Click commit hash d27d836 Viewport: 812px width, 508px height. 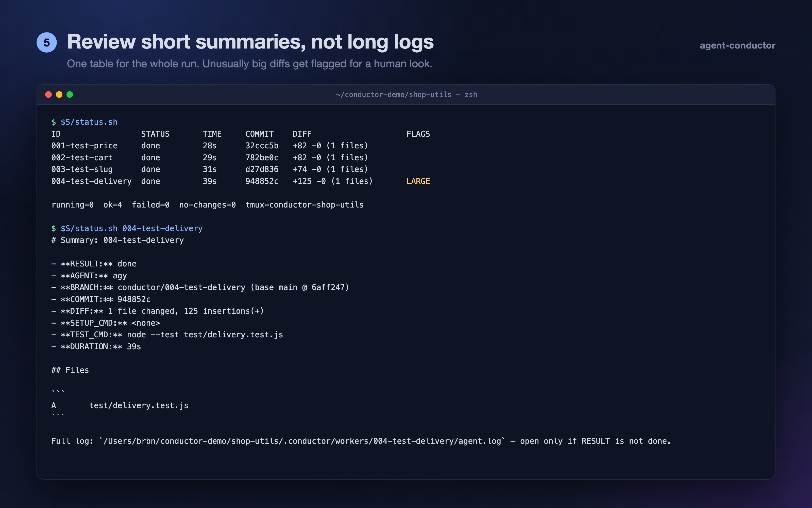pos(262,169)
